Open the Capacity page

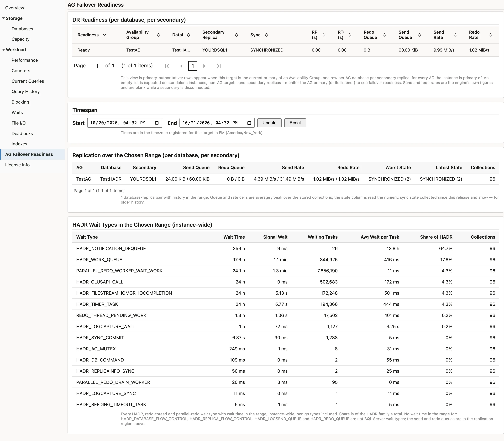point(20,39)
